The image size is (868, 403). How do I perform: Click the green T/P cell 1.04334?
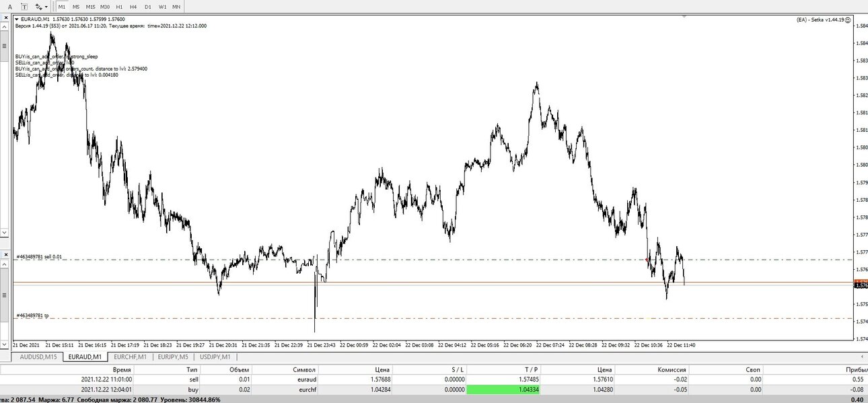(503, 389)
